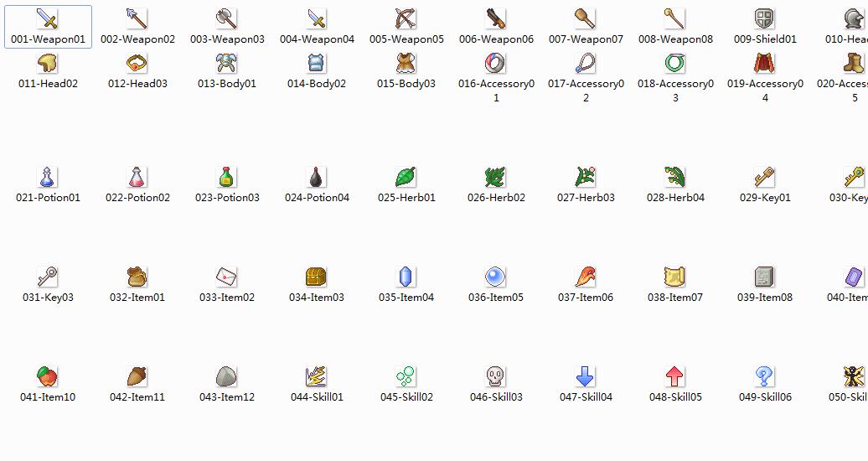
Task: Click the 002-Weapon02 spear icon
Action: pos(137,18)
